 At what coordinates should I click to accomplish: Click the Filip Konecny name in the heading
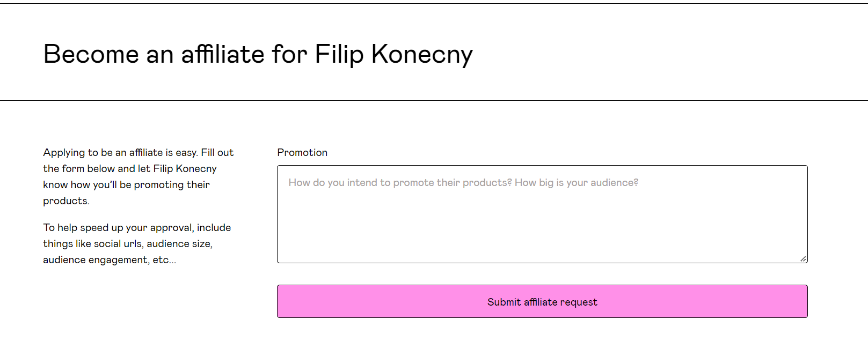point(392,54)
